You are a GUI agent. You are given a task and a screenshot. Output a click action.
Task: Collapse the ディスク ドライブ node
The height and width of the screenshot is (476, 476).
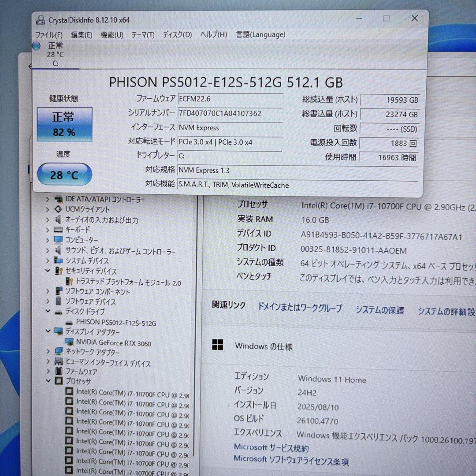pyautogui.click(x=48, y=311)
